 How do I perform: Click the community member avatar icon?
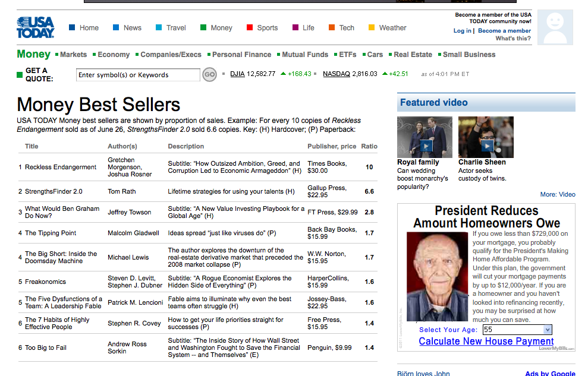[555, 27]
